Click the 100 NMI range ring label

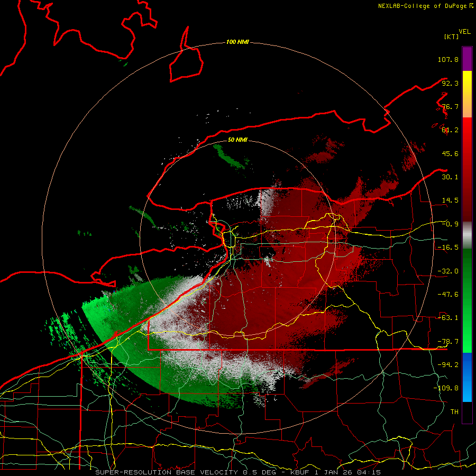coord(237,42)
